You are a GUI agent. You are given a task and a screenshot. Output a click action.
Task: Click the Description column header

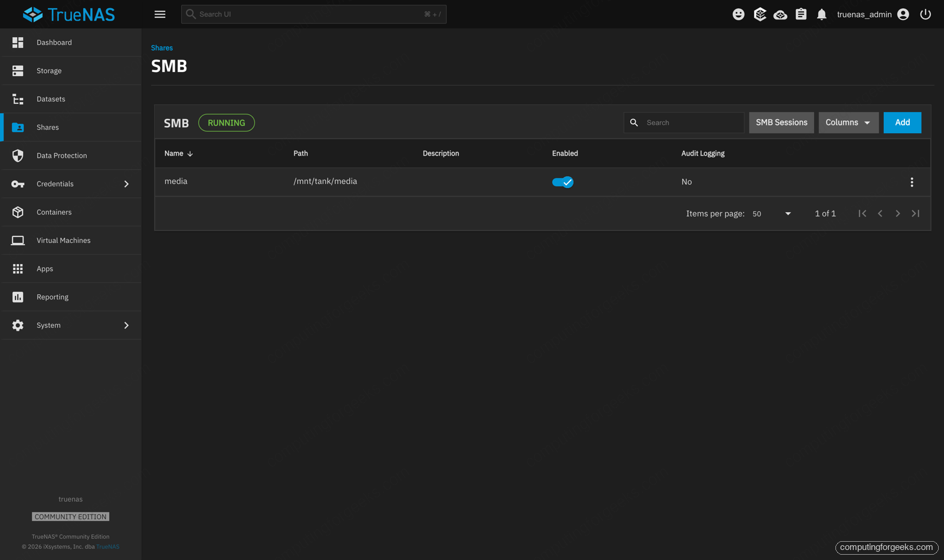pyautogui.click(x=441, y=153)
